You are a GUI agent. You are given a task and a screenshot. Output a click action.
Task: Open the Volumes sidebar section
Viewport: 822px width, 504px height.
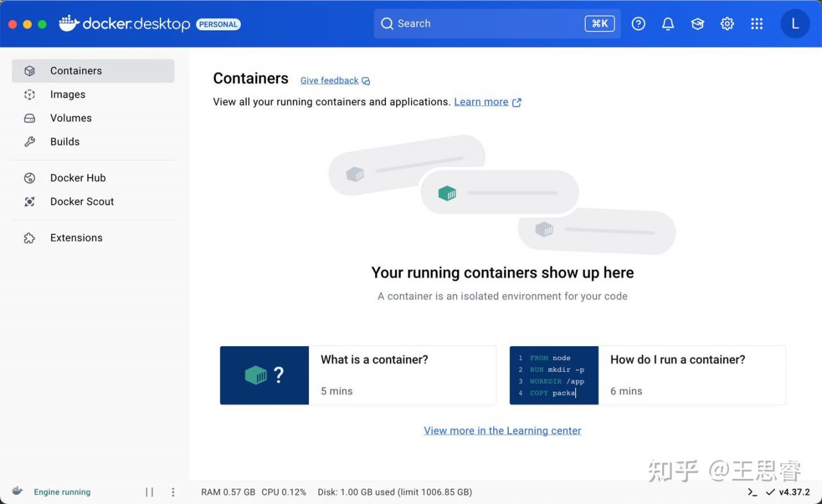click(93, 118)
